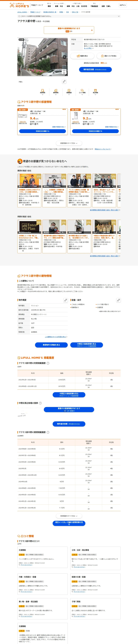Viewport: 138px width, 644px height.
Task: Click the pencil edit icon for 物件概要
Action: pos(66,300)
